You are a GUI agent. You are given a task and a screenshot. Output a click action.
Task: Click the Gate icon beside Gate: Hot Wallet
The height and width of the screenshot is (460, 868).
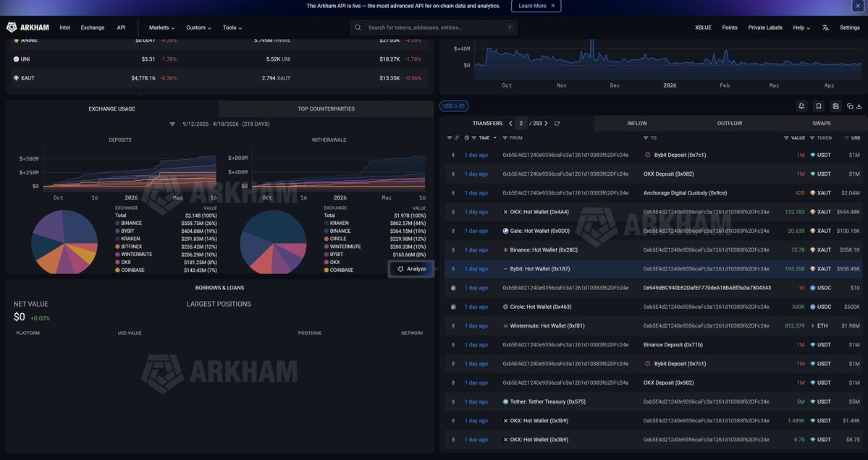pyautogui.click(x=505, y=231)
